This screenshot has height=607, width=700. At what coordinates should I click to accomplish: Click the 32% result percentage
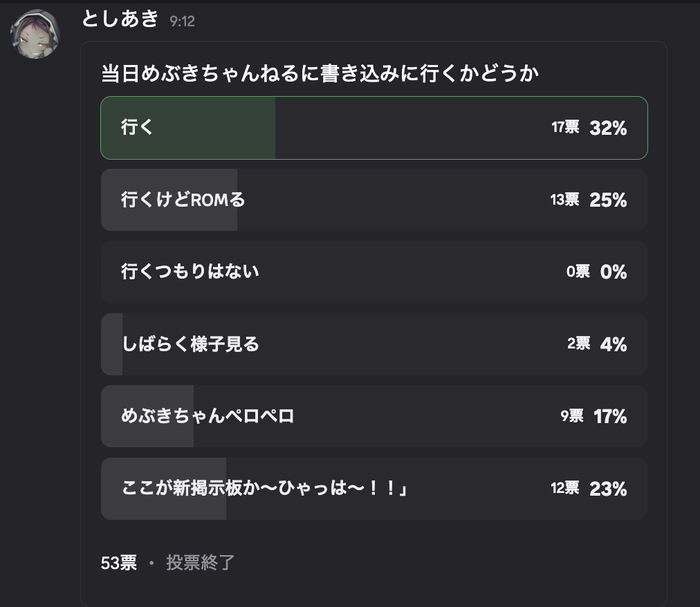point(608,128)
